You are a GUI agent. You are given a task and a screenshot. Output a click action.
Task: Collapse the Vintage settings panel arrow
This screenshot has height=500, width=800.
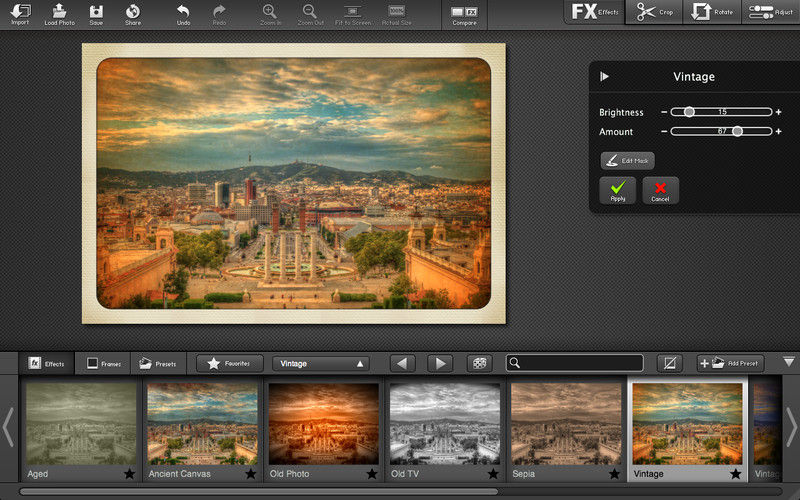(x=604, y=77)
